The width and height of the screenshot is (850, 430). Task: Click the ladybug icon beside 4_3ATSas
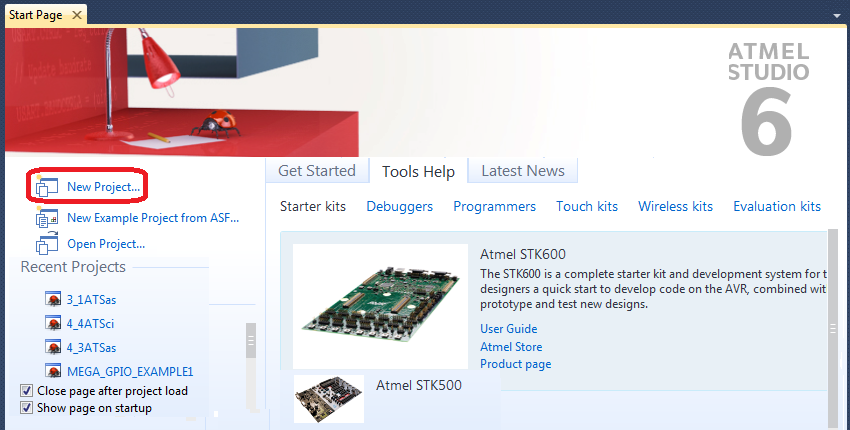click(53, 347)
